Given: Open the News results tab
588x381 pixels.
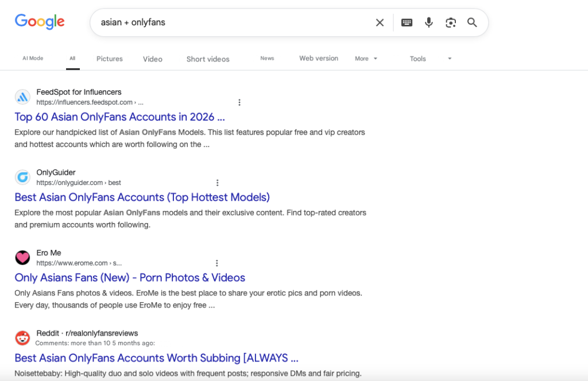Looking at the screenshot, I should click(x=267, y=58).
